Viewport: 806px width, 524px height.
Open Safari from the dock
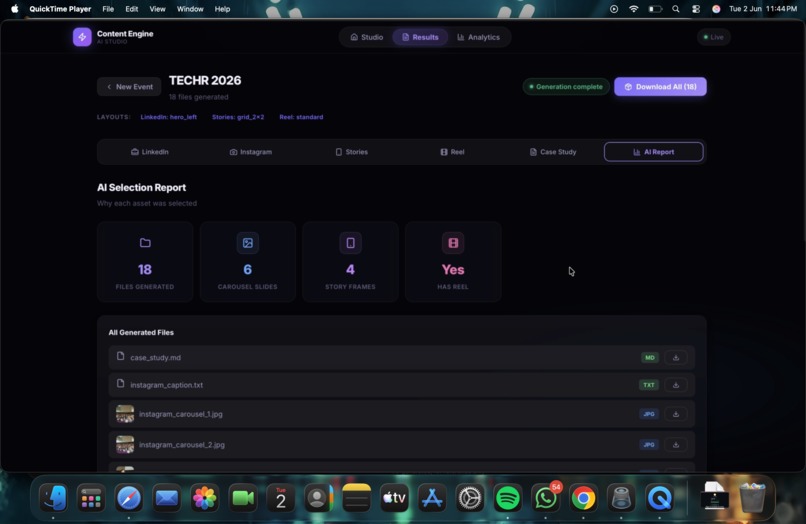[x=129, y=498]
